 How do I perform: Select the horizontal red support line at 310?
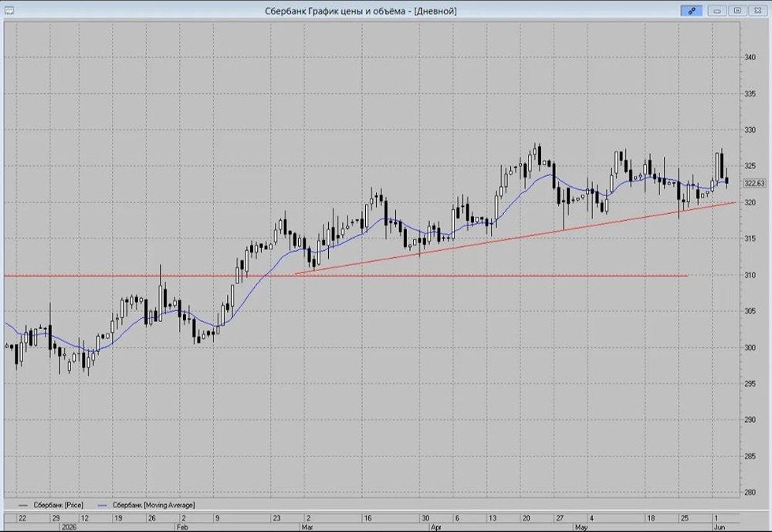click(x=346, y=276)
